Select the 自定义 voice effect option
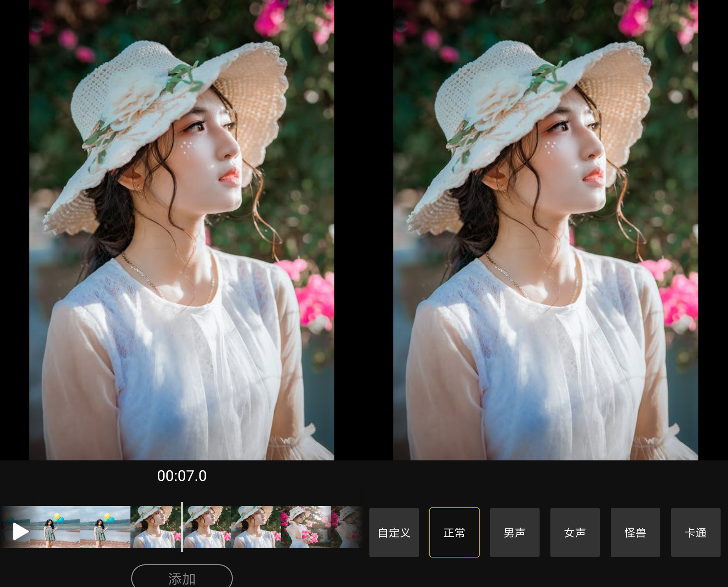The width and height of the screenshot is (728, 587). [394, 532]
